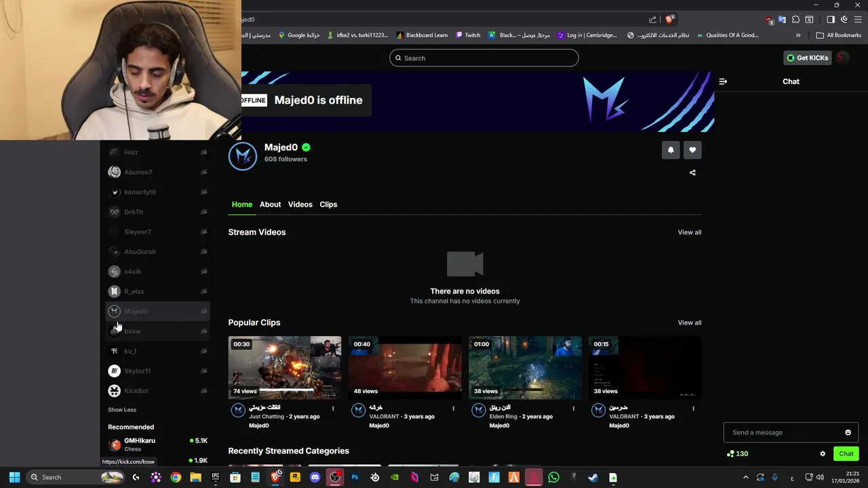The image size is (868, 488).
Task: Switch to the Videos tab
Action: pyautogui.click(x=300, y=205)
